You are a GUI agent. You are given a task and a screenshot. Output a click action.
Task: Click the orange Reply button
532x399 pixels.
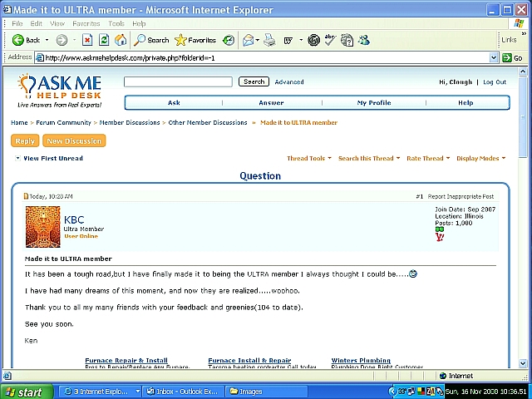25,140
